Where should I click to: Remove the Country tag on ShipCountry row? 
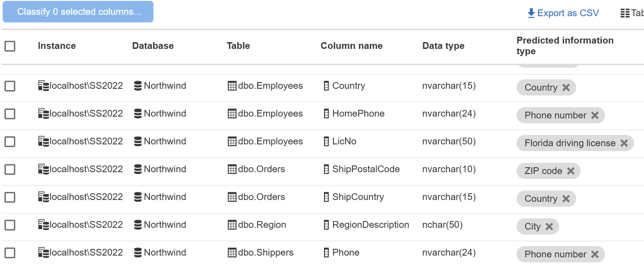(x=566, y=199)
